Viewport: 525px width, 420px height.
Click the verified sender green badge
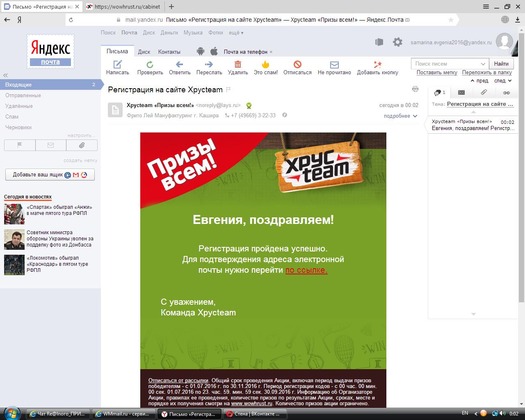pyautogui.click(x=249, y=105)
